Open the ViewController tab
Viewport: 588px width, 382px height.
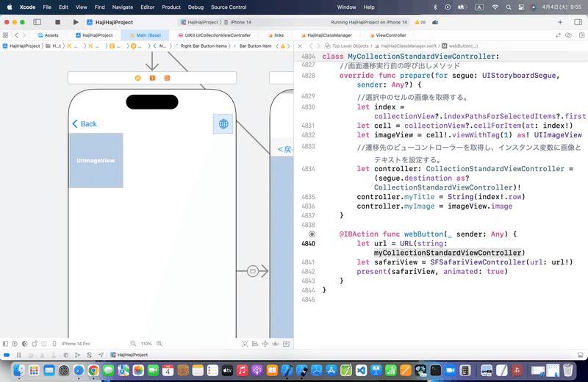[388, 35]
